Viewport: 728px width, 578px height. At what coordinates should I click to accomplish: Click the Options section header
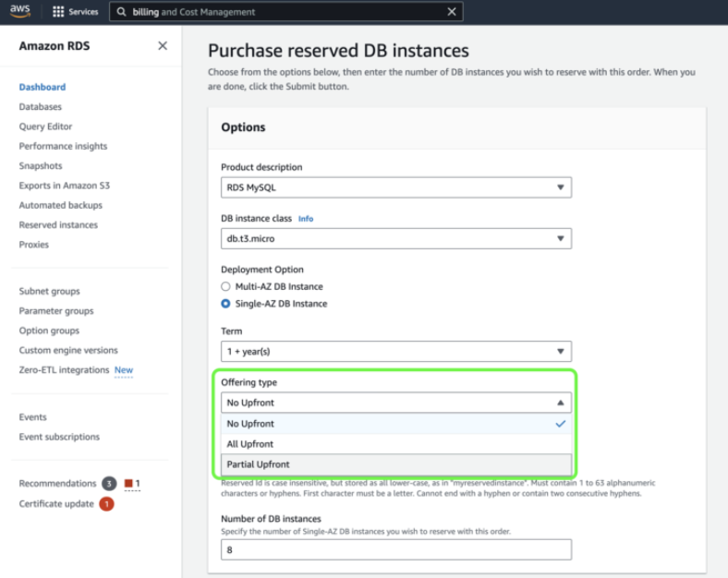click(243, 127)
